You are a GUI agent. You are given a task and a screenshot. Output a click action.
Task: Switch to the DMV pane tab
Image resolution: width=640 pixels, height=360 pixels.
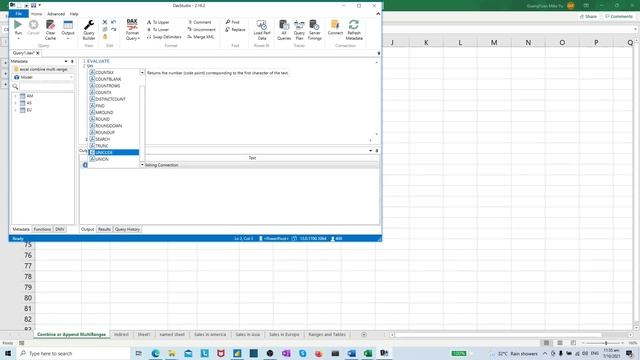pyautogui.click(x=60, y=229)
